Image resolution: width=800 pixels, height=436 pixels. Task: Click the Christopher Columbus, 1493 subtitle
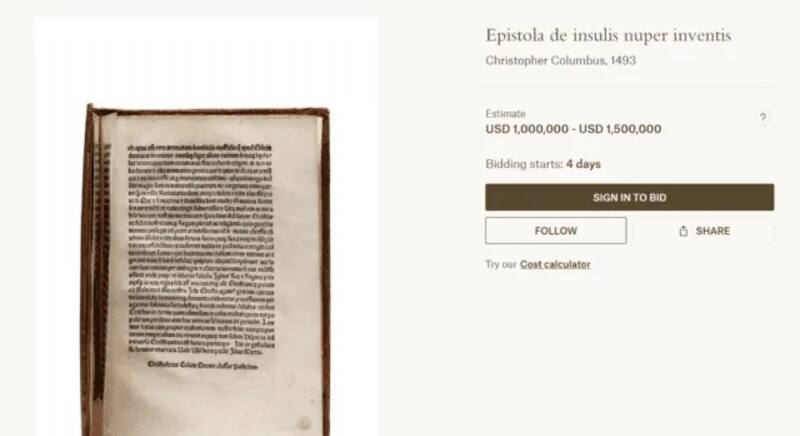pos(560,60)
